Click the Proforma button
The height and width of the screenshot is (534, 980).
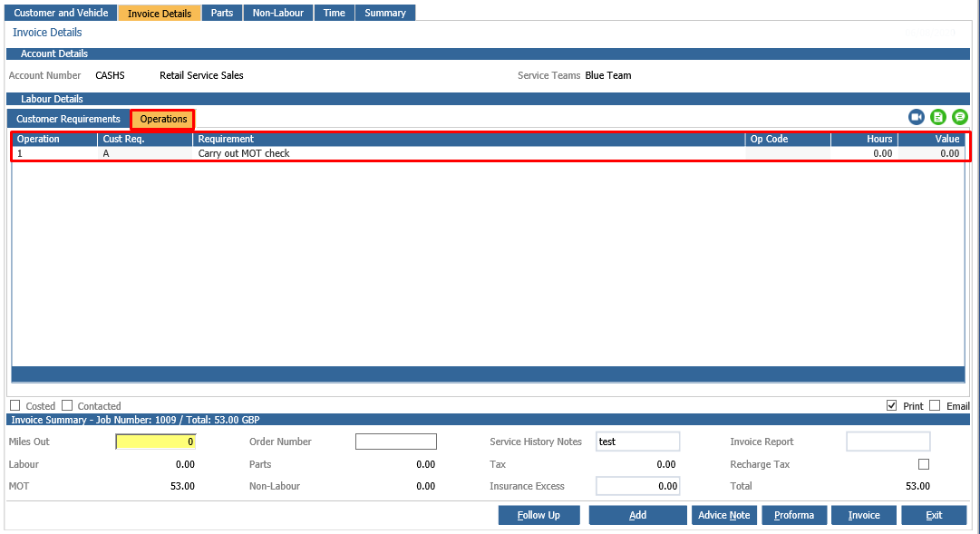click(x=794, y=515)
